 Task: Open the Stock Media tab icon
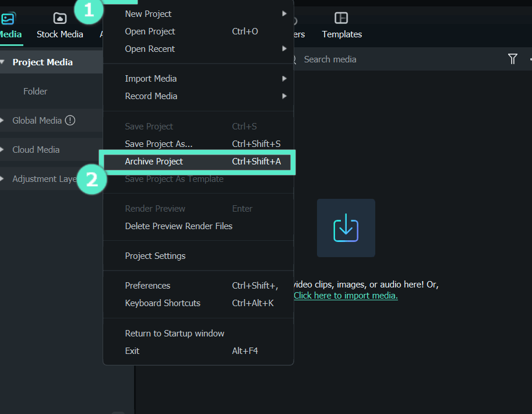(60, 18)
